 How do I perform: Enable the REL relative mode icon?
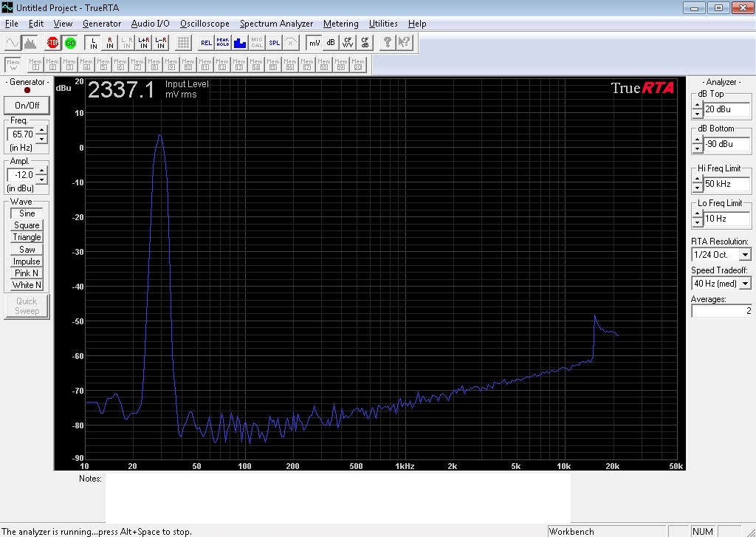tap(206, 43)
